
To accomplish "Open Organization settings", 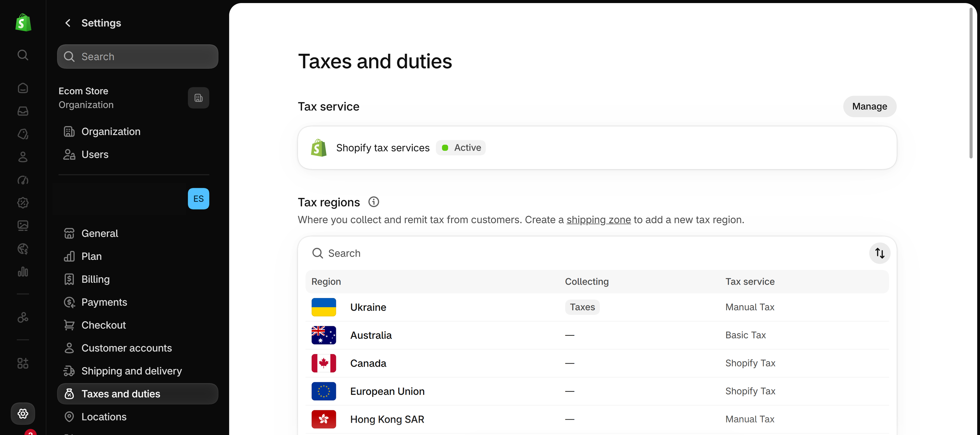I will tap(138, 131).
